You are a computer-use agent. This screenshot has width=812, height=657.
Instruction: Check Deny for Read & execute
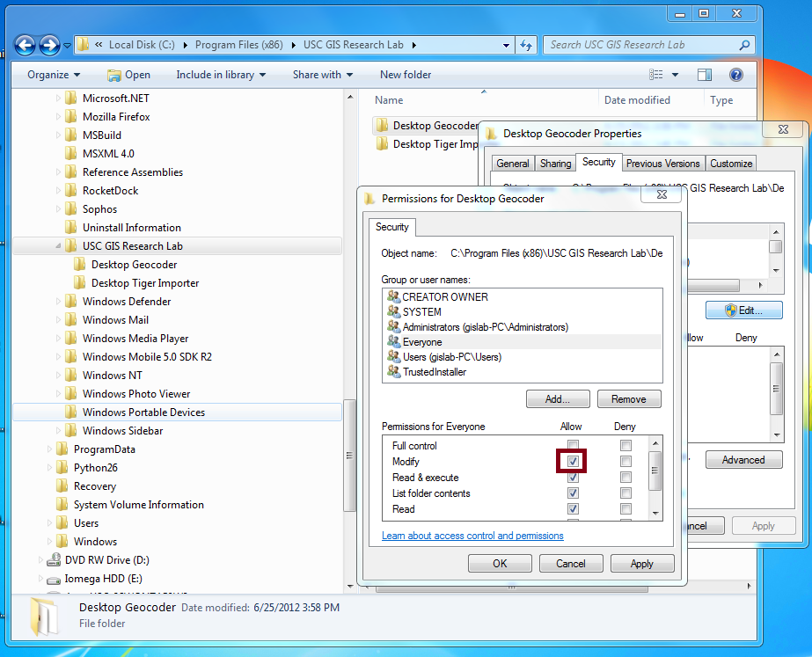pos(625,478)
